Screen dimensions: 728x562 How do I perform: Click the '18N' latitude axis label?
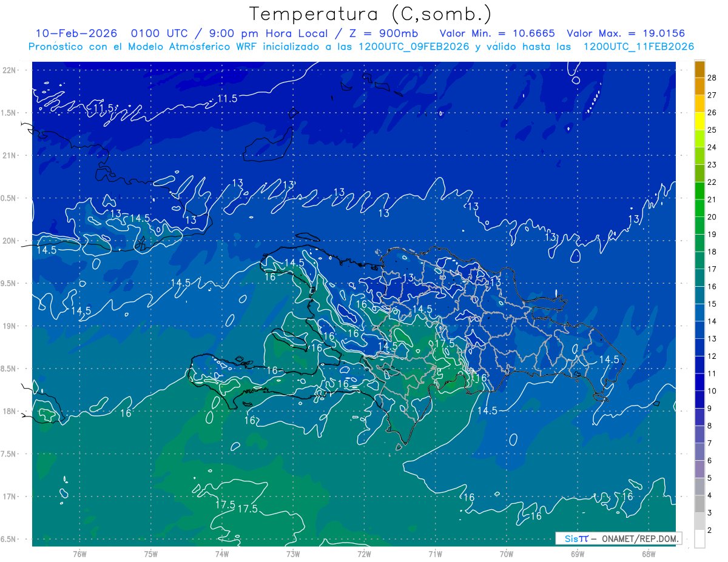(8, 412)
